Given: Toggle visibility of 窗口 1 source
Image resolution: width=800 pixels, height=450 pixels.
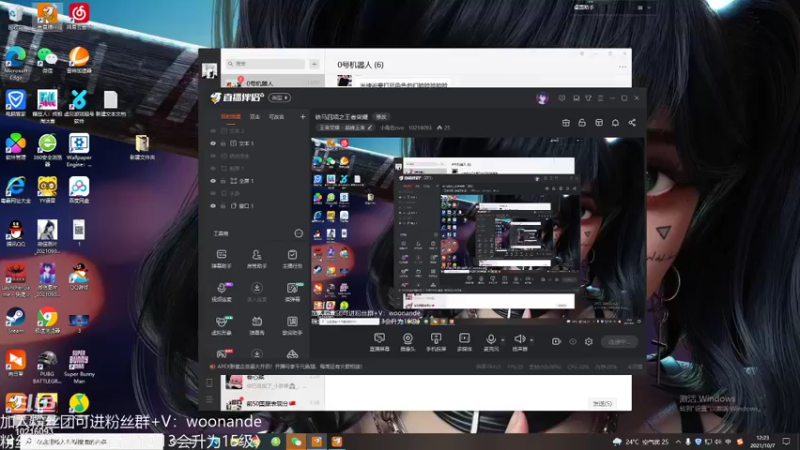Looking at the screenshot, I should click(213, 206).
